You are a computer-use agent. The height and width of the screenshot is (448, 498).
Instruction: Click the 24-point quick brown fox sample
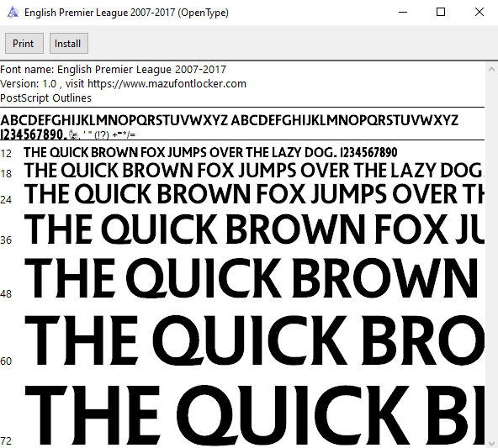254,194
